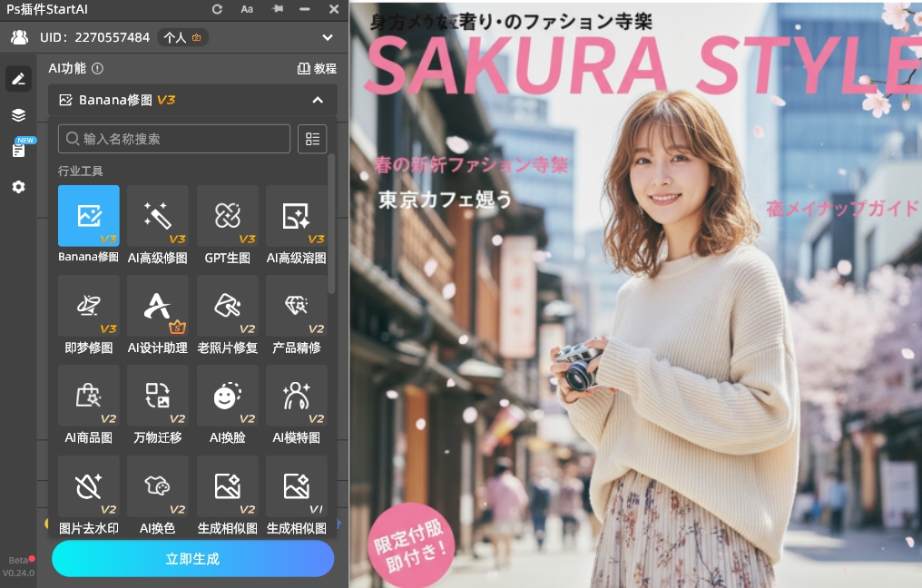
Task: Open the AI设计助理 tool
Action: click(158, 307)
